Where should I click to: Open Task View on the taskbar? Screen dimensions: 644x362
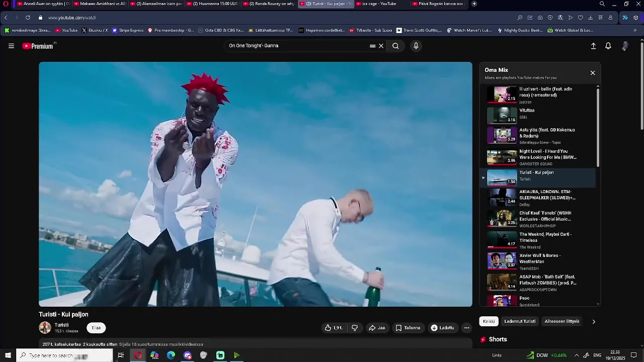pos(121,355)
